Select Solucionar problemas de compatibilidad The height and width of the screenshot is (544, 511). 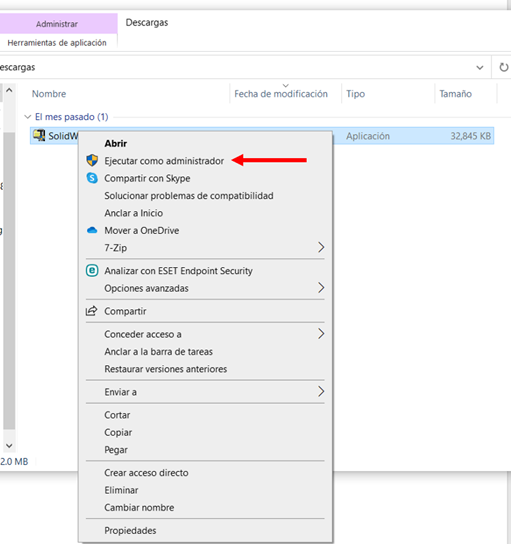189,196
